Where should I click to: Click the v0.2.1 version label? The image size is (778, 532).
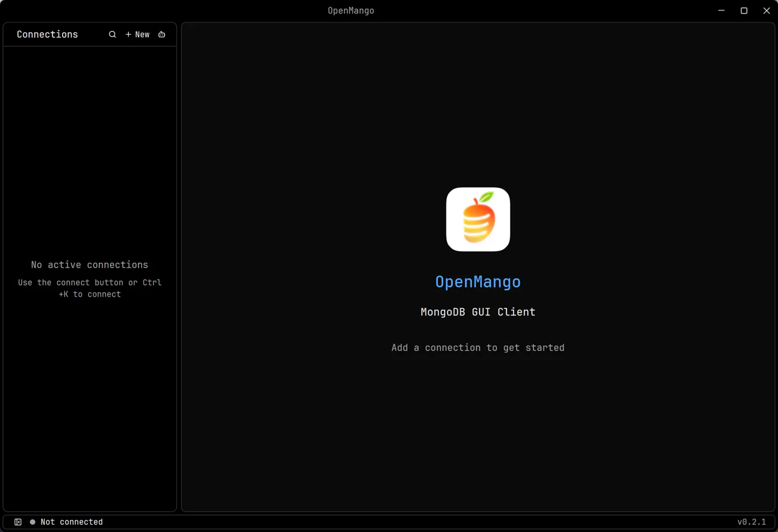(x=752, y=522)
